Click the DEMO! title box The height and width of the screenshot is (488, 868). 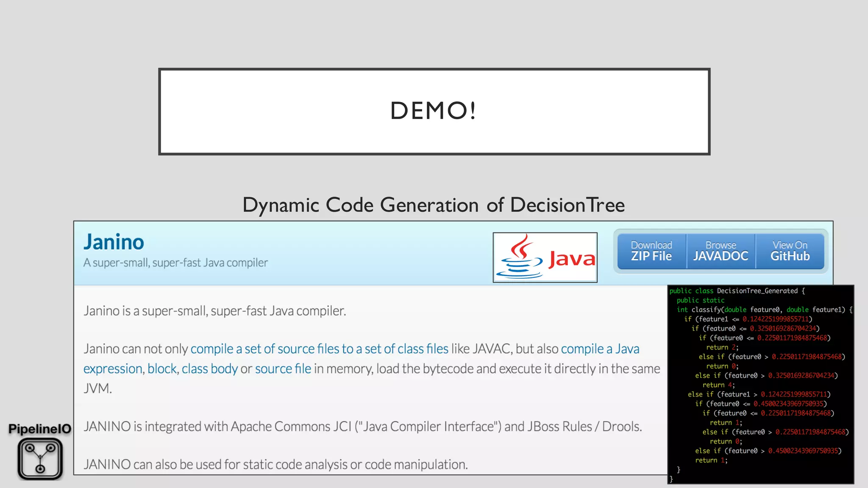tap(434, 111)
